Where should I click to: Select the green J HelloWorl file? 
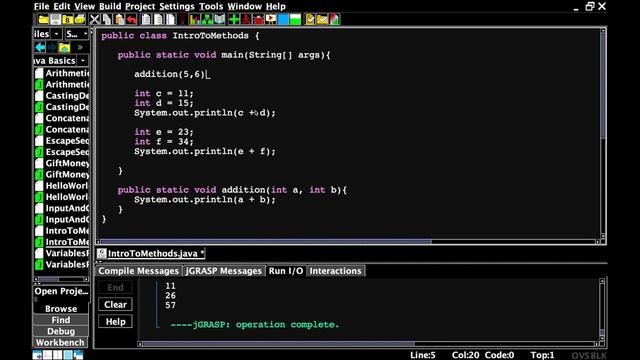tap(62, 197)
